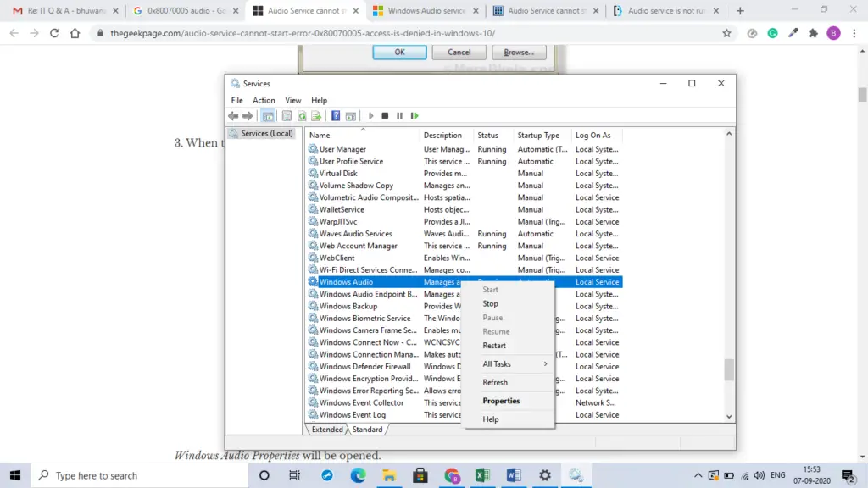Toggle Show/Hide Console Tree icon

point(268,115)
